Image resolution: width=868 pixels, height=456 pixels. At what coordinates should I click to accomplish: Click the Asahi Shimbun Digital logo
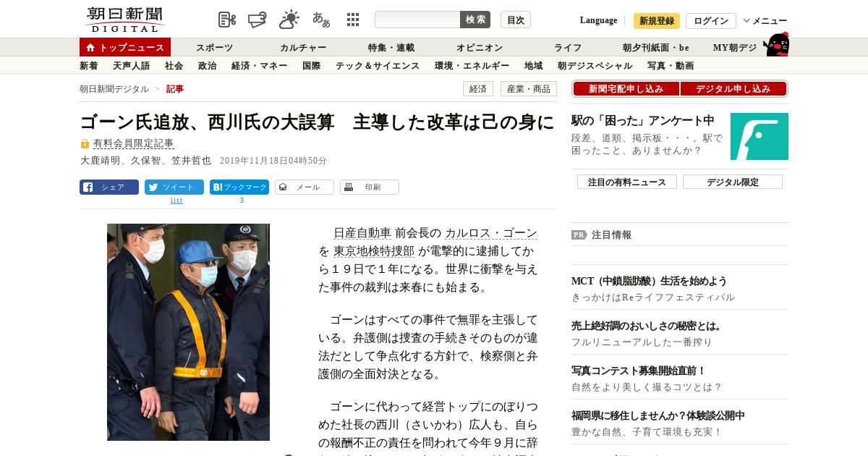(x=124, y=20)
